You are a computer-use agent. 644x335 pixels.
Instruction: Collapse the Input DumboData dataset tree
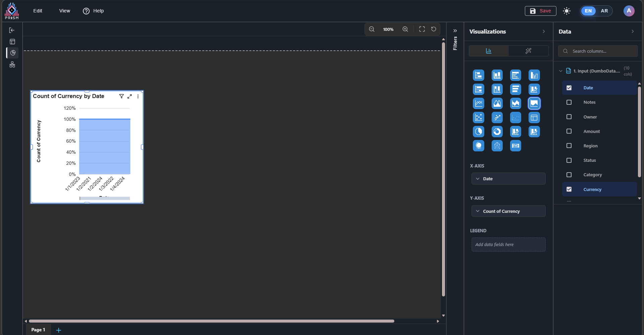561,71
